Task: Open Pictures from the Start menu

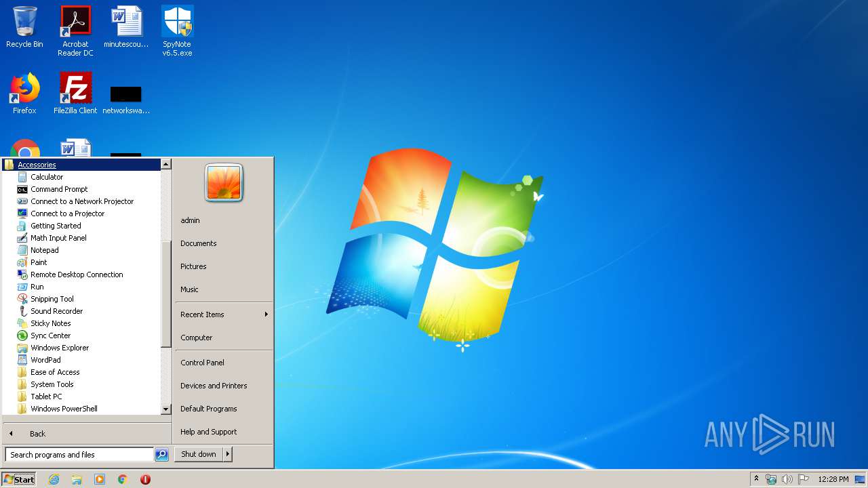Action: [193, 266]
